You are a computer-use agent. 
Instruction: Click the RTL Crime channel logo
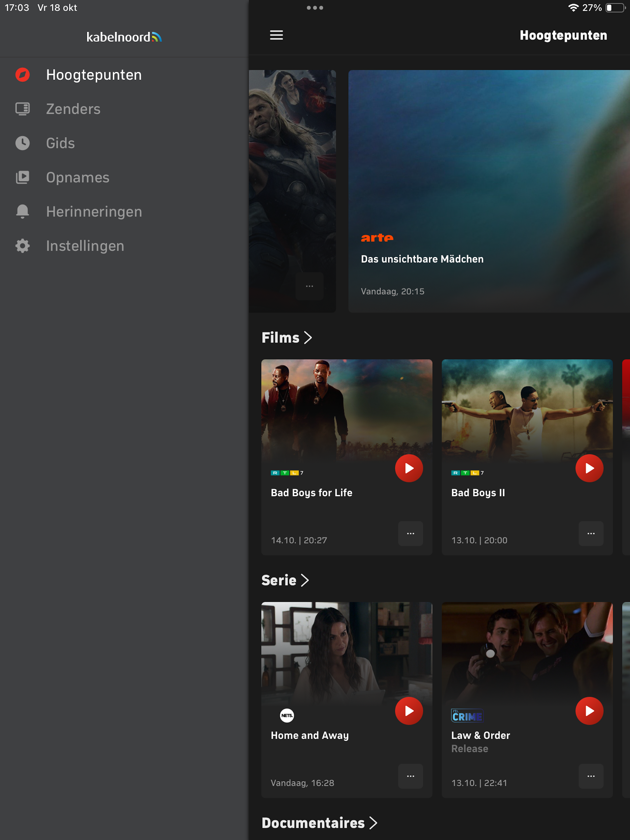[467, 715]
